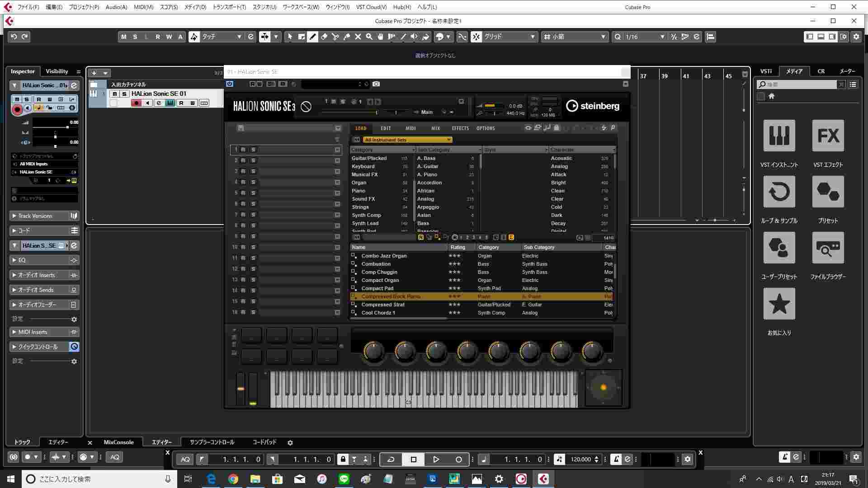Open the Presets tile in Media rack
The width and height of the screenshot is (868, 488).
point(828,192)
